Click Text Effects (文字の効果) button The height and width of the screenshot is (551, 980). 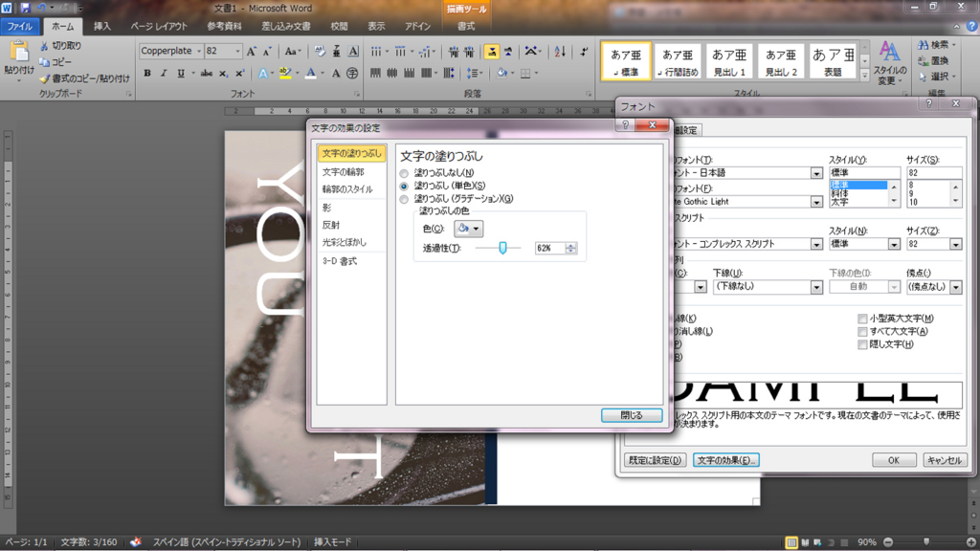(725, 460)
